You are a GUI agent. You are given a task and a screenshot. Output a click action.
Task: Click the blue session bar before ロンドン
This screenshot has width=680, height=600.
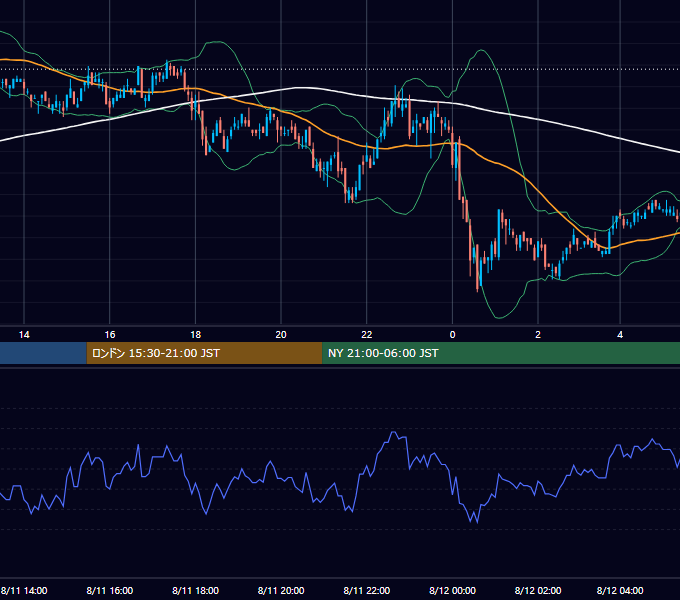coord(43,353)
